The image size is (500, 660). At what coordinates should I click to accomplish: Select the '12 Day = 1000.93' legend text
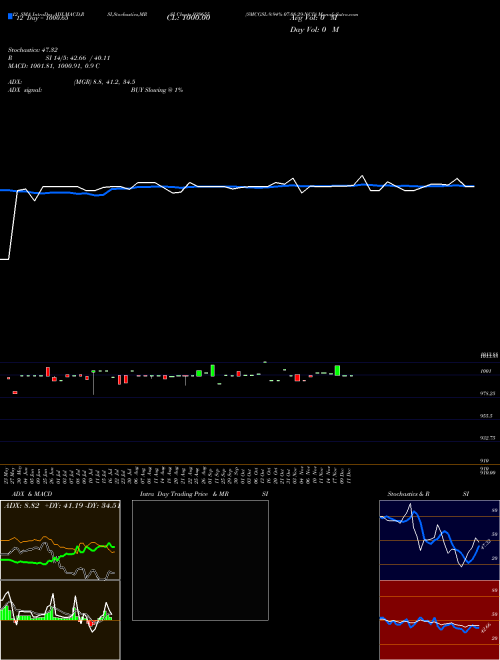coord(42,18)
